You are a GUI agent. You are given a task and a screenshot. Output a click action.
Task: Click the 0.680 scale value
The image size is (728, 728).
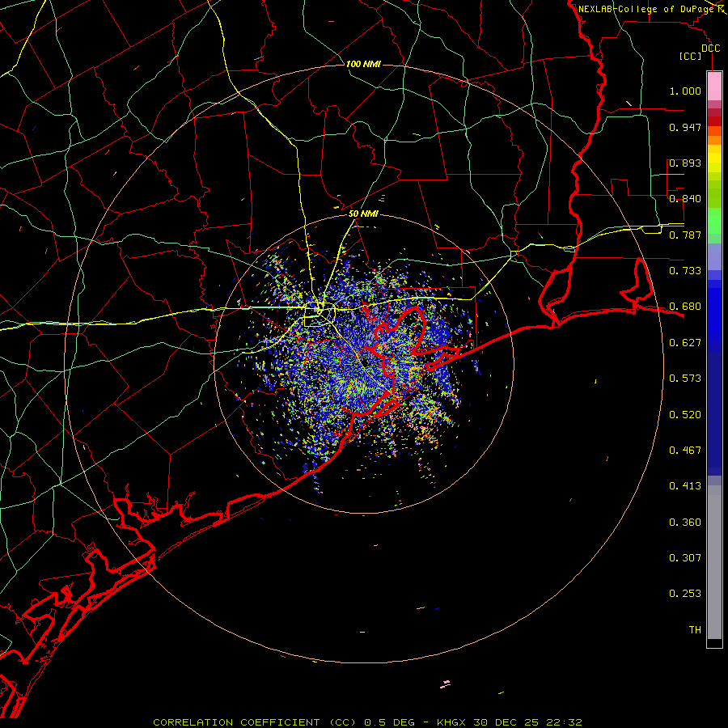685,307
